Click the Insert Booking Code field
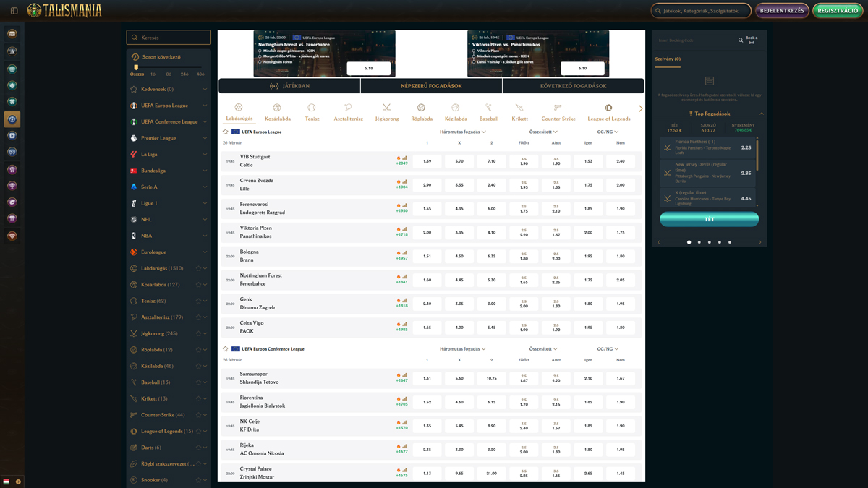 tap(694, 40)
